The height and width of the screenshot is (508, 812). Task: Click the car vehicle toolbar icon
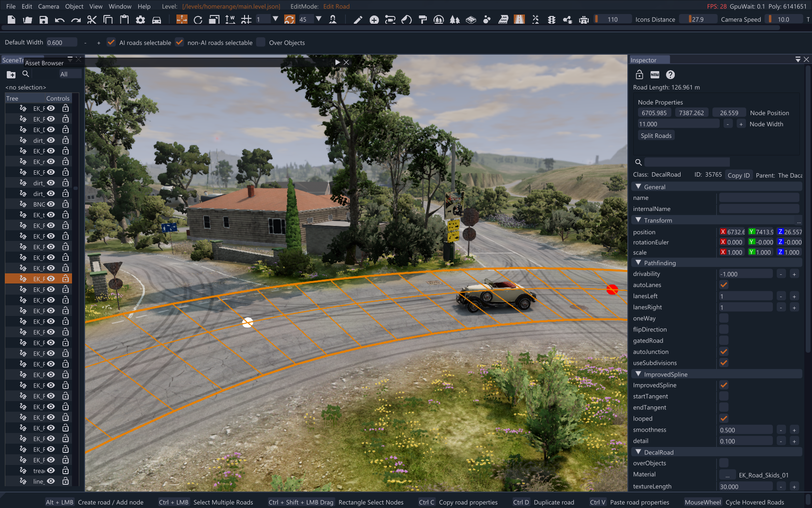[157, 20]
